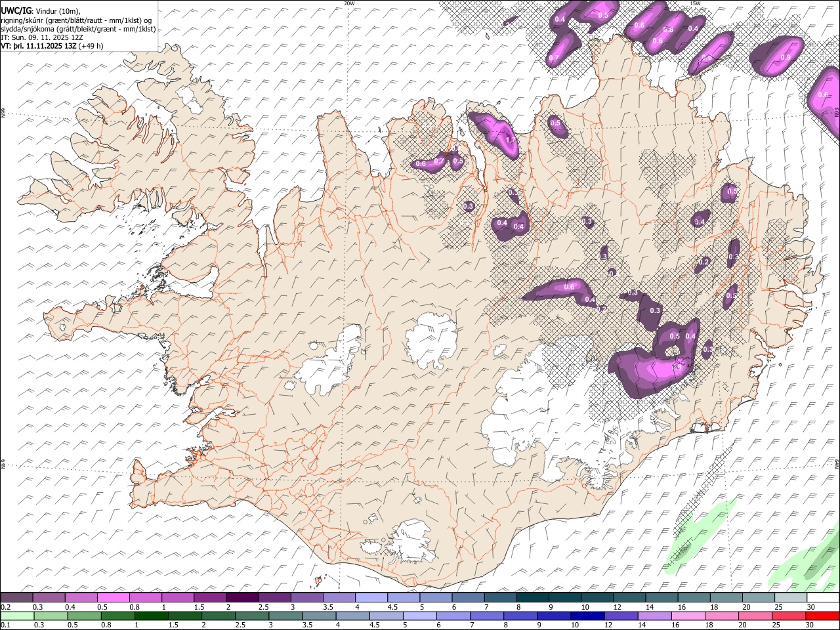Click the "slydda/snjókoma" snow legend description line
840x630 pixels.
[78, 29]
